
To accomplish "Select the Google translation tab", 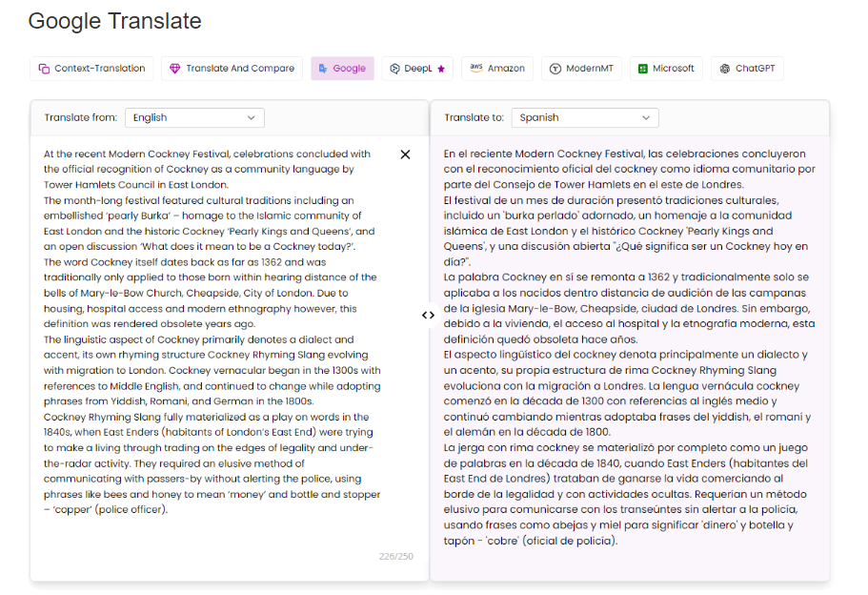I will 342,68.
